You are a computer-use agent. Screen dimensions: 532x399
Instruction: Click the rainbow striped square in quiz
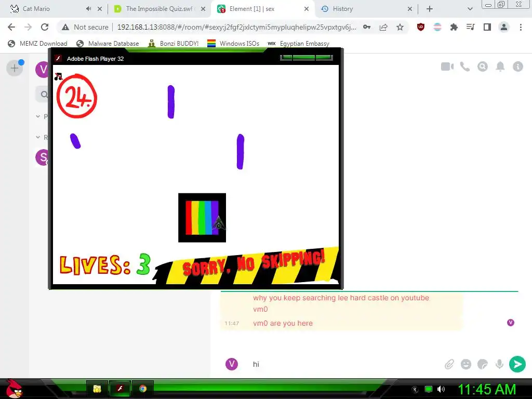coord(202,218)
